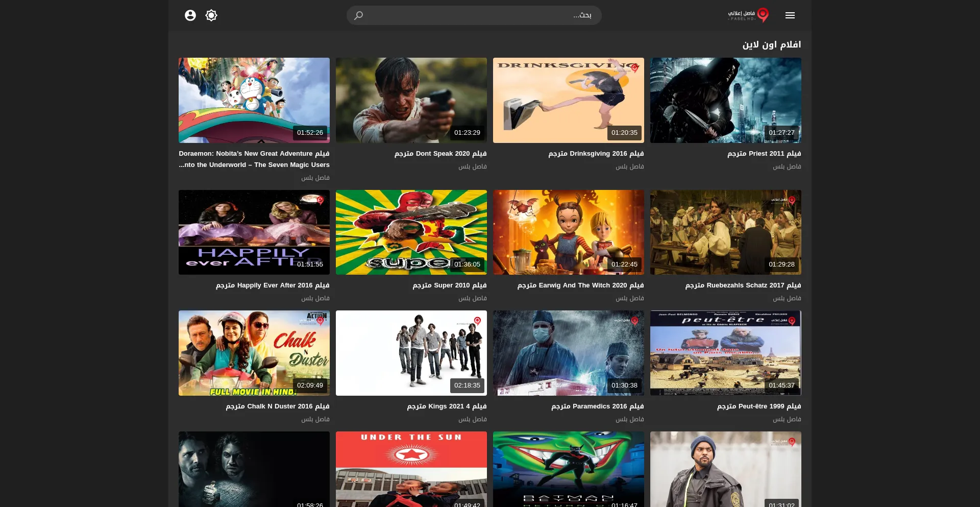Click the Peut-être 1999 title link
The image size is (980, 507).
[x=759, y=406]
